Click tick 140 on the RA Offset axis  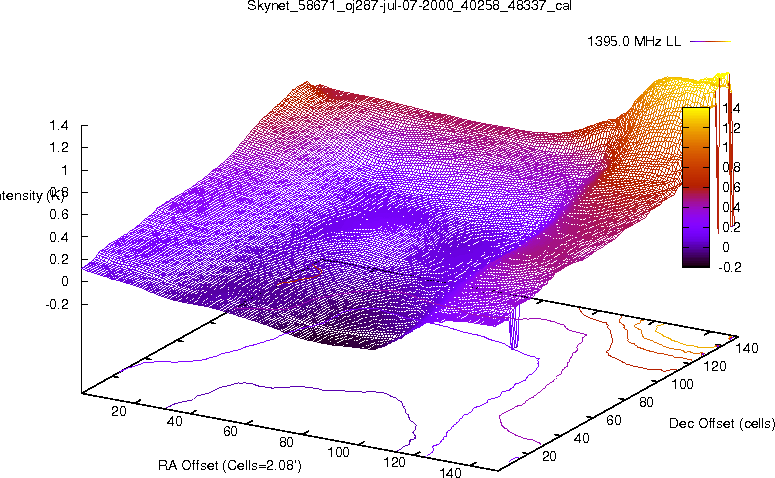(450, 472)
